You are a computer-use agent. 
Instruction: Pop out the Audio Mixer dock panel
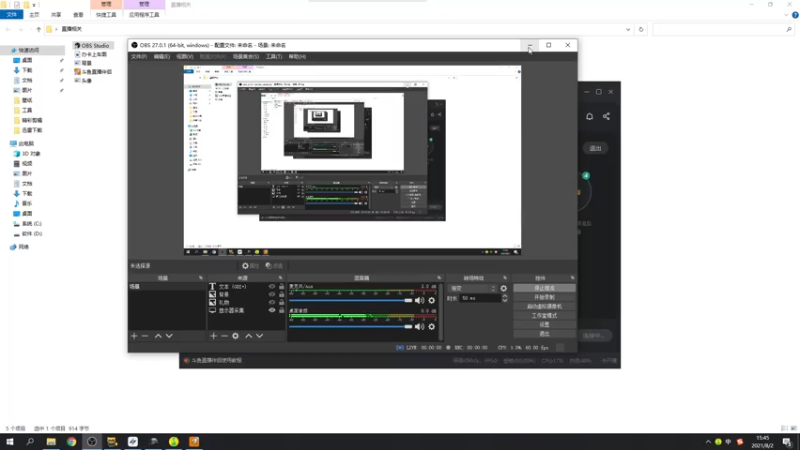click(x=439, y=278)
